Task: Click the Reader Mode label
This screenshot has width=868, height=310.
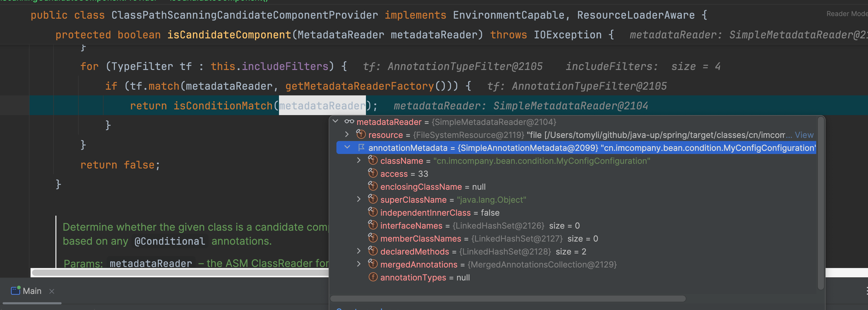Action: tap(847, 14)
